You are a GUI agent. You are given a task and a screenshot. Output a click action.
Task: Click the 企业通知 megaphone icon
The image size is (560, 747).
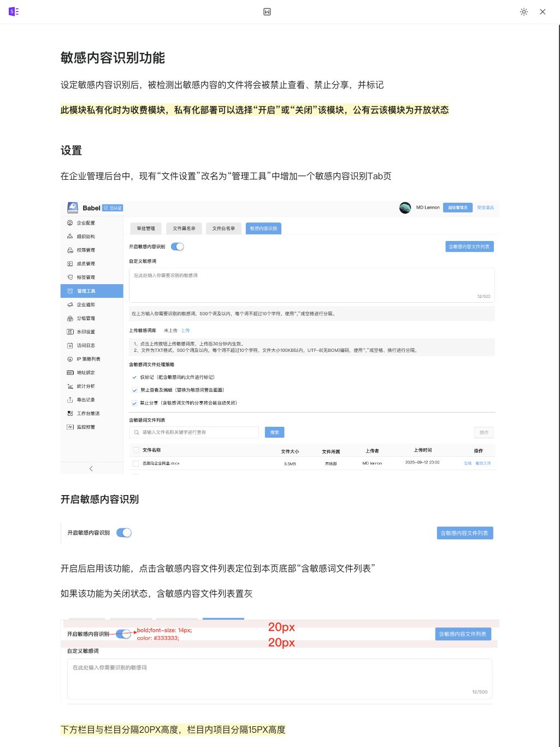click(70, 304)
